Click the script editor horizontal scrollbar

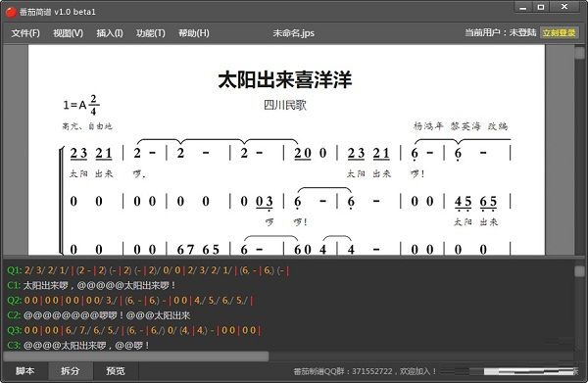136,356
